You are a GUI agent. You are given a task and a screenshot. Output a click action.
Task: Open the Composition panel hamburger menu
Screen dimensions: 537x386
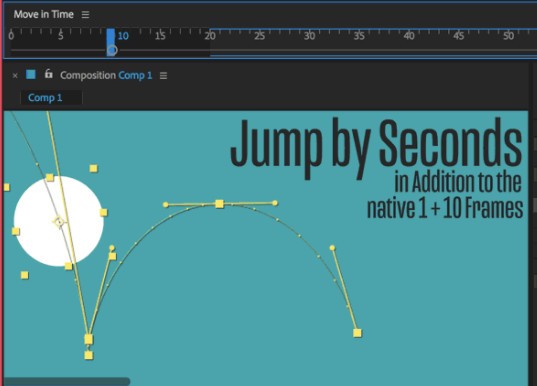click(x=163, y=75)
